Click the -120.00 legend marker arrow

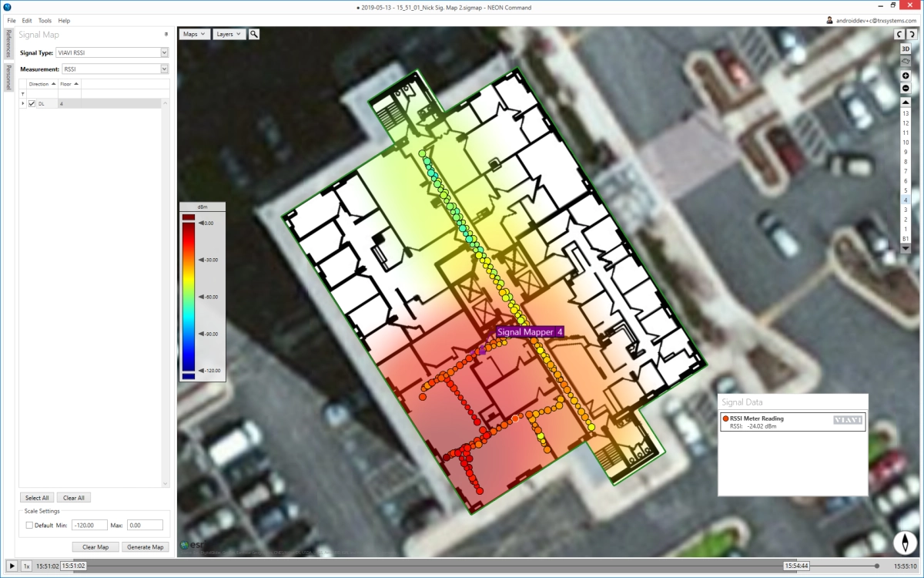coord(201,371)
